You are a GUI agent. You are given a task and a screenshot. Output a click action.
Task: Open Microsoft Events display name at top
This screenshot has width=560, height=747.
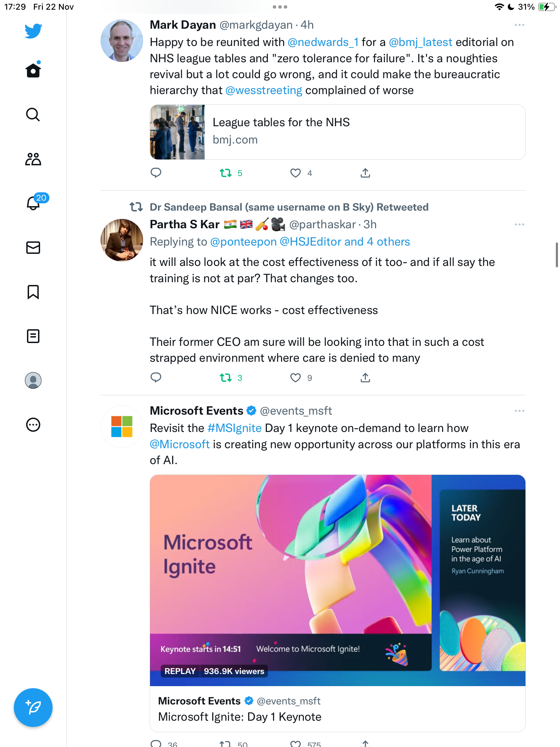coord(197,411)
